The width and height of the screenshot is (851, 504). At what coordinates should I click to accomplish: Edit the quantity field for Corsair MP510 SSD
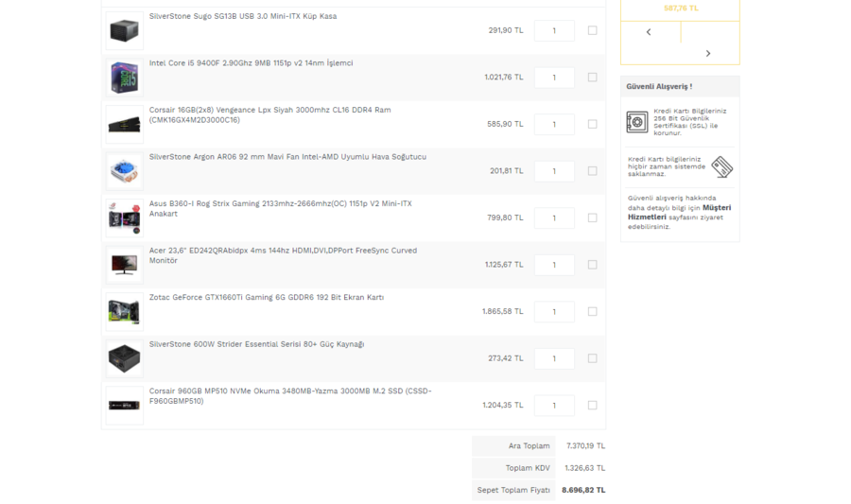(554, 406)
